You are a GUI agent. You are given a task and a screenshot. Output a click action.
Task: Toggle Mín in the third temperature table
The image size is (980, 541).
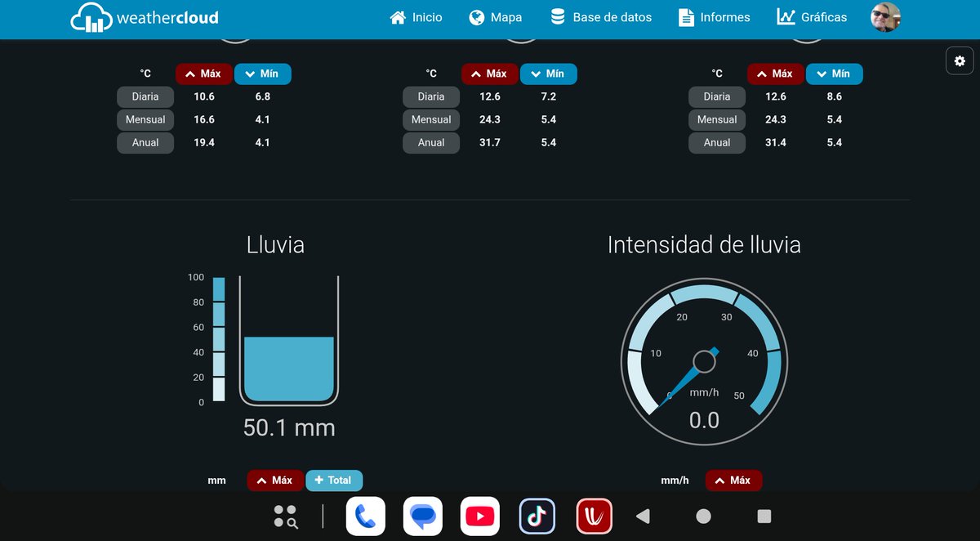point(835,74)
